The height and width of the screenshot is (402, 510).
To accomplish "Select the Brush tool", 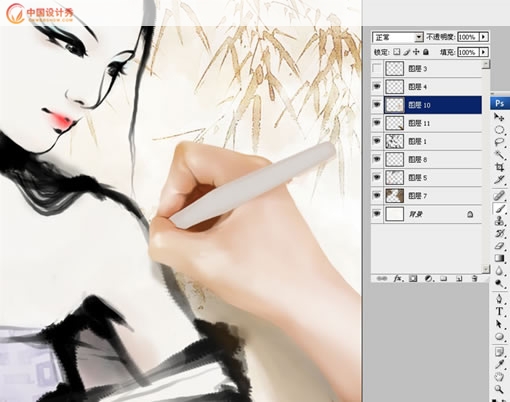I will [499, 209].
